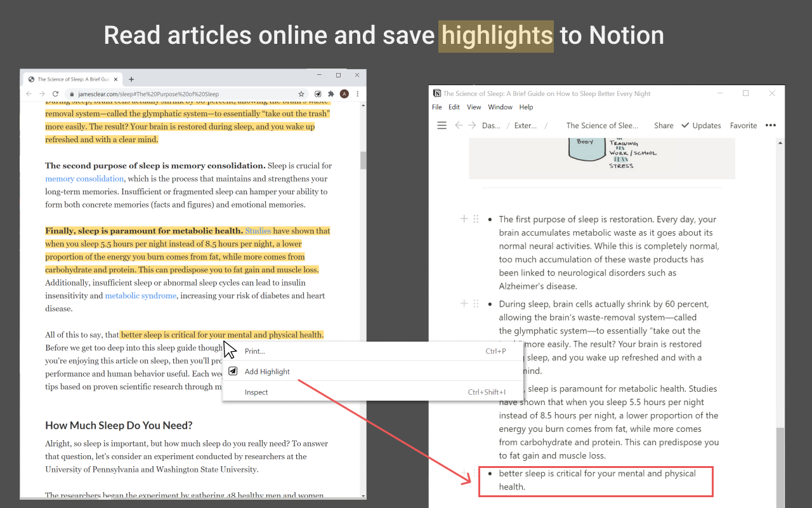Open a new Chrome tab with plus button
Image resolution: width=812 pixels, height=508 pixels.
point(131,79)
